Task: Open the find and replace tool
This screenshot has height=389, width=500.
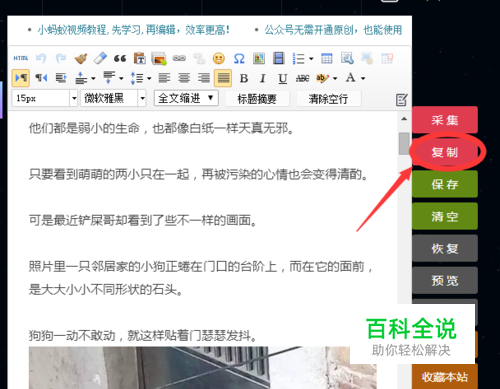Action: pos(347,58)
